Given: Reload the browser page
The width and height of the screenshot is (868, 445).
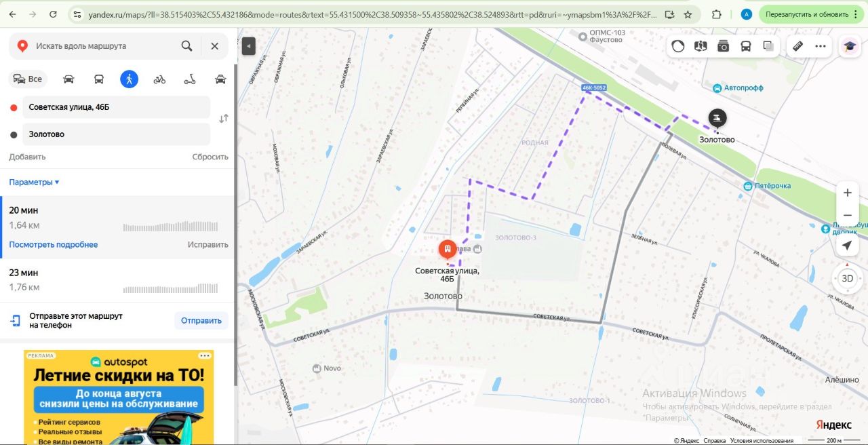Looking at the screenshot, I should [x=54, y=14].
